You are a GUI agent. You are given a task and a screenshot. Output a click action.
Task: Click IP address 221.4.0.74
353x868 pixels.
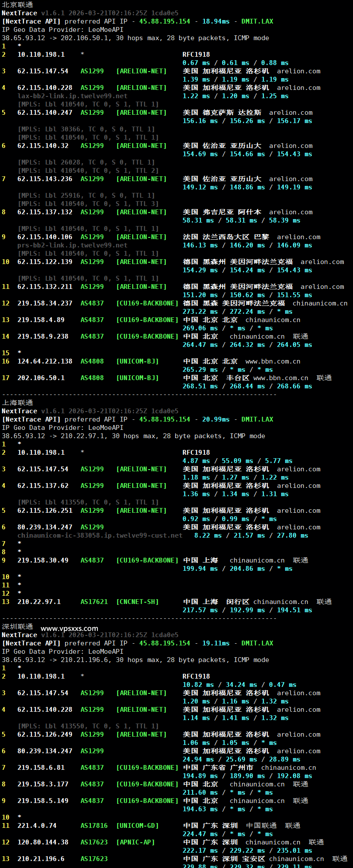37,826
